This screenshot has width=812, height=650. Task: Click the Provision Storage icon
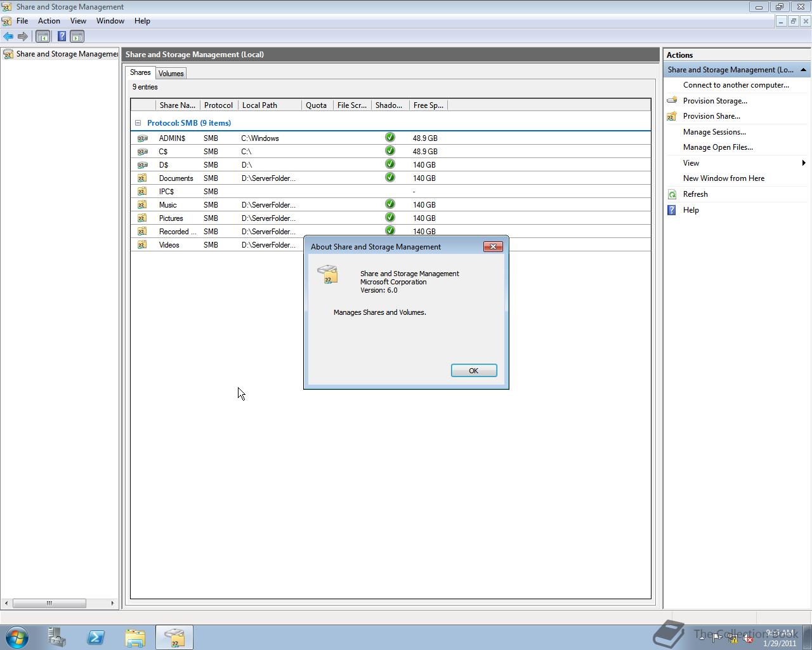click(672, 100)
